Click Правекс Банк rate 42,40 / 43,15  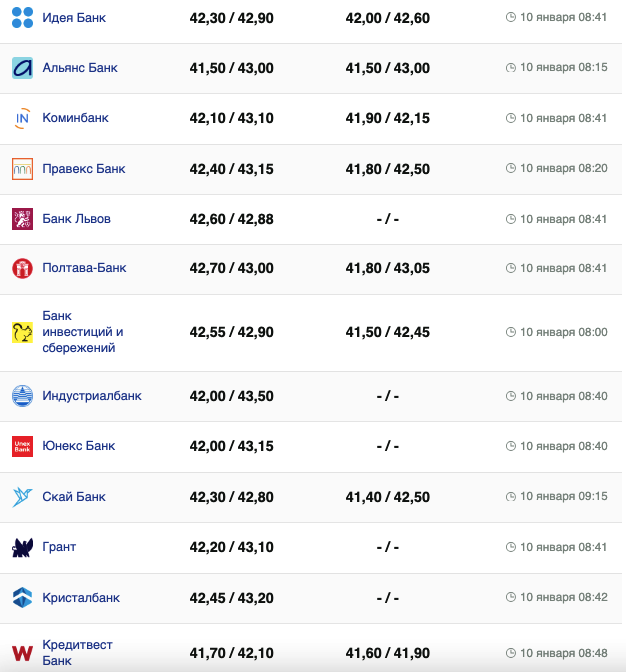tap(231, 169)
